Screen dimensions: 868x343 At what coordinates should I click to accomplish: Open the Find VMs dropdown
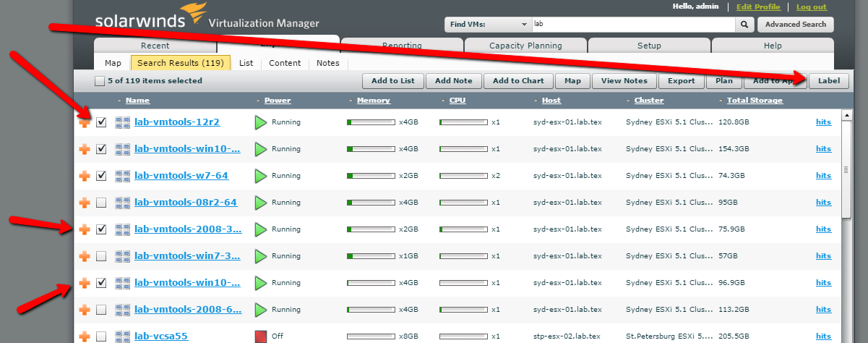487,24
